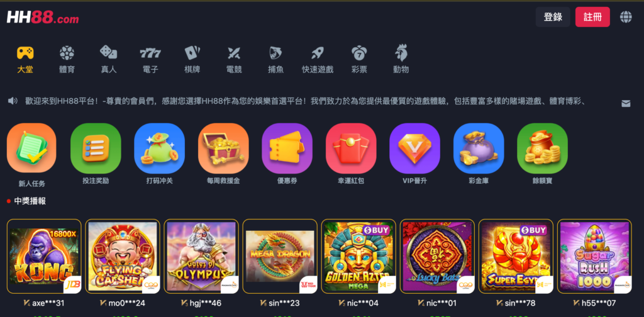
Task: Open the envelope messages icon
Action: coord(626,104)
